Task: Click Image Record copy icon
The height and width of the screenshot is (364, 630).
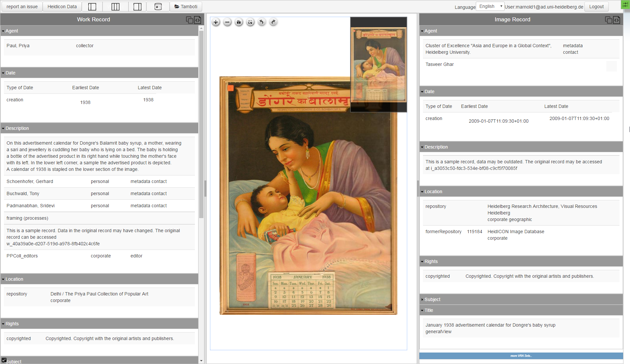Action: [608, 20]
